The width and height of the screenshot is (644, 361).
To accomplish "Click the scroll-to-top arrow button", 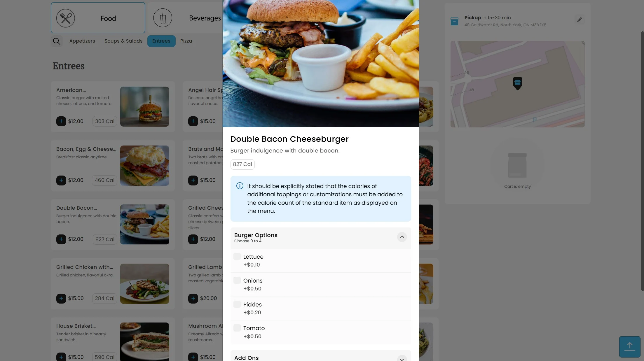I will [x=630, y=347].
